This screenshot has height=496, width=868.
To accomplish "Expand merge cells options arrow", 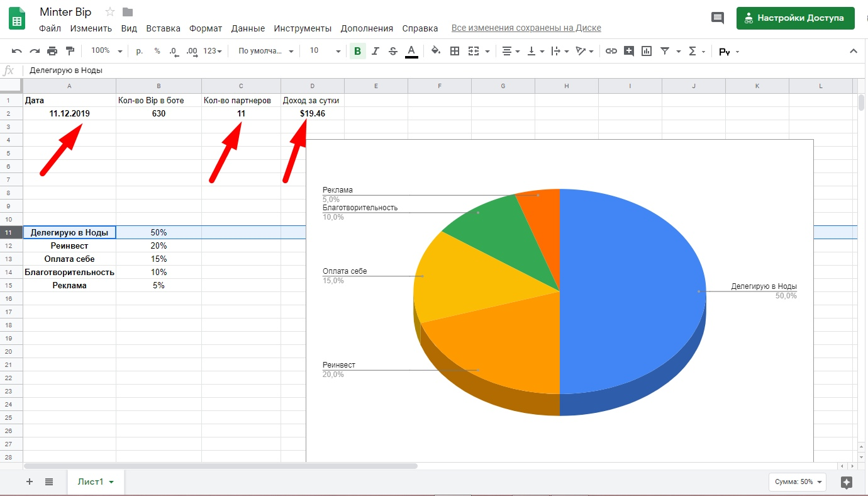I will coord(487,52).
